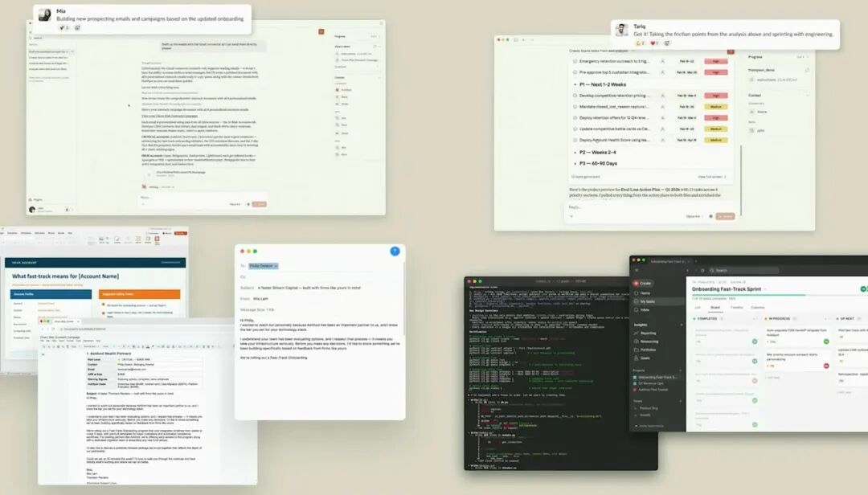Mark Mandate closed_lost_reason capture task complete

point(575,106)
